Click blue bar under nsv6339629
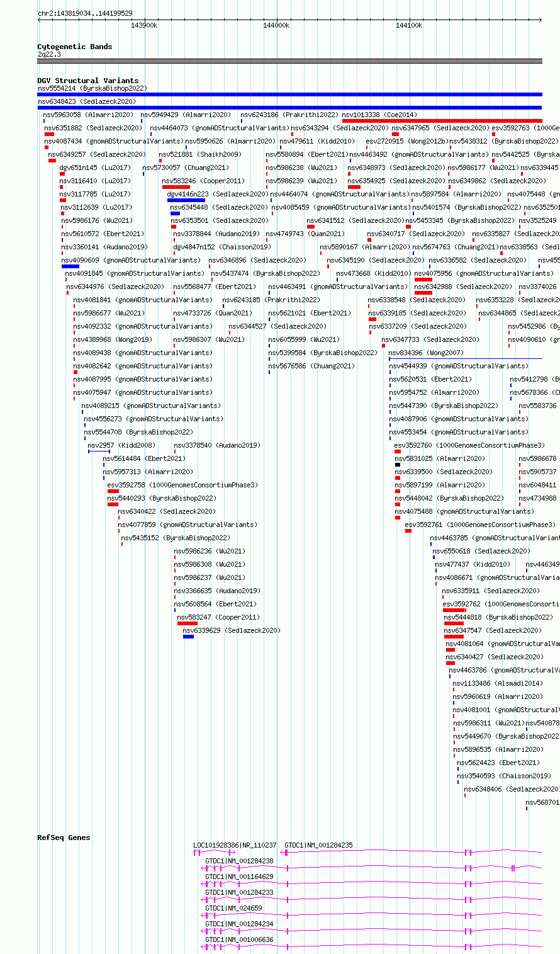The height and width of the screenshot is (954, 560). click(x=188, y=637)
